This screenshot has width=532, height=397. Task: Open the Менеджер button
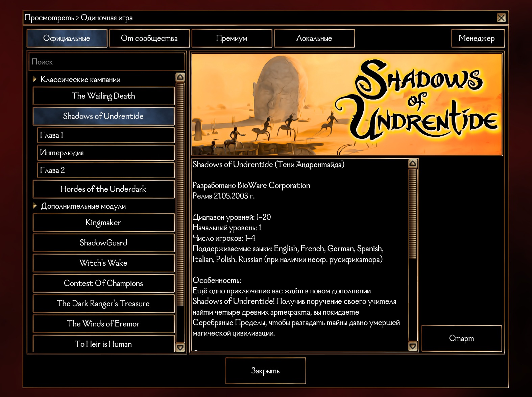coord(478,38)
